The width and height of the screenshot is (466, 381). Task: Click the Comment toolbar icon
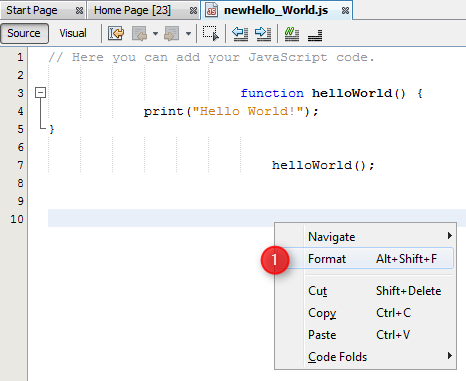point(292,34)
